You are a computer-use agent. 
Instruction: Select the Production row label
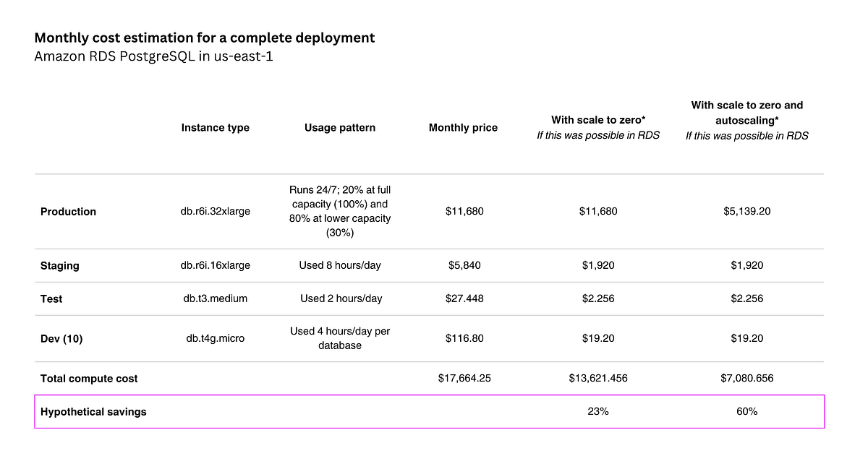(68, 212)
